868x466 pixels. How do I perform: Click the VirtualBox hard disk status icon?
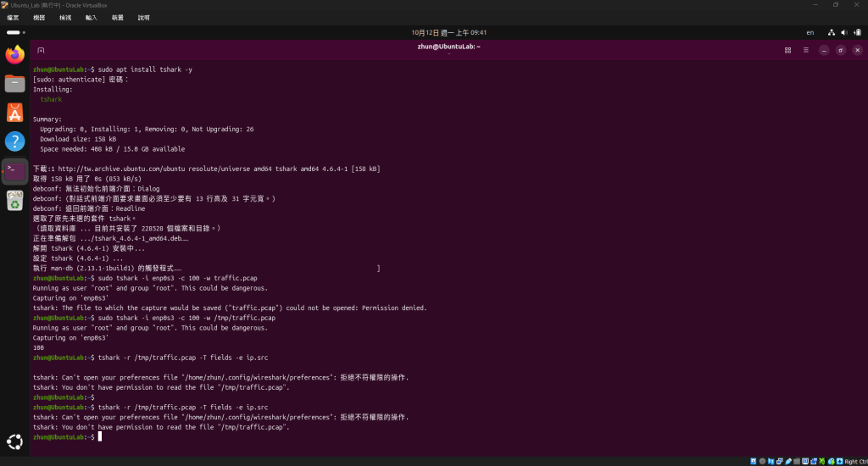click(754, 461)
